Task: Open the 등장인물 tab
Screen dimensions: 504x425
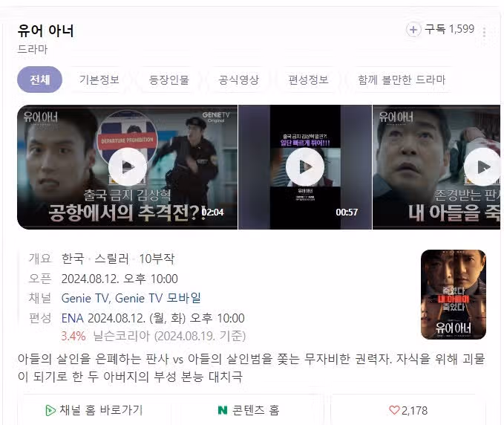Action: click(169, 80)
